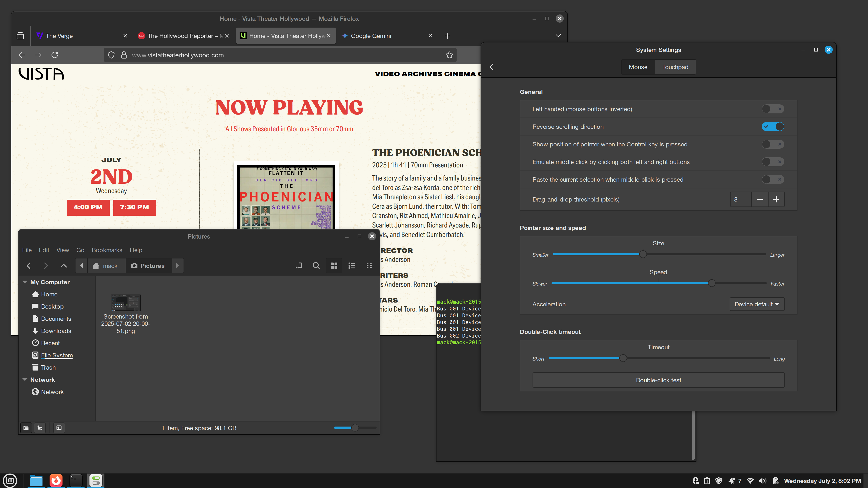
Task: Open the View menu in file manager
Action: click(62, 250)
